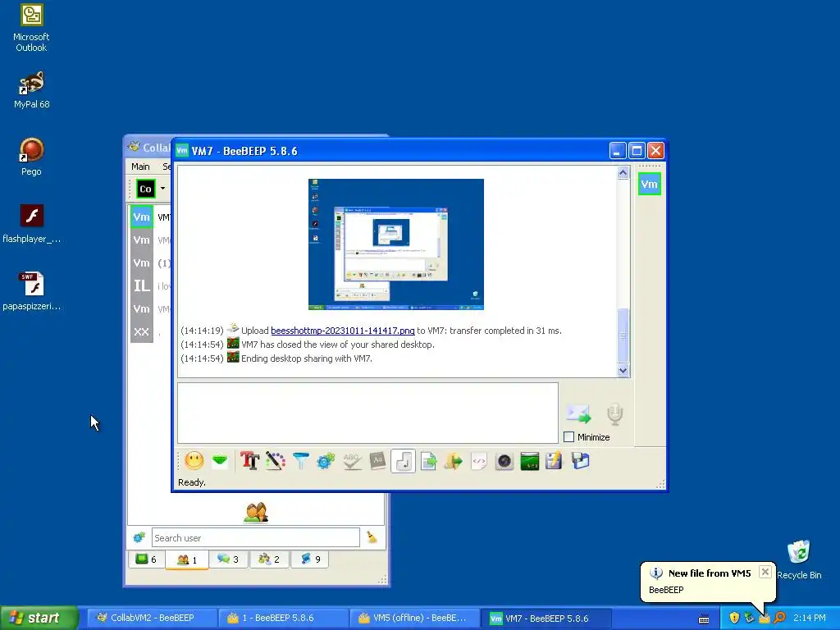This screenshot has height=630, width=840.
Task: Click inside the chat message text box
Action: [x=367, y=413]
